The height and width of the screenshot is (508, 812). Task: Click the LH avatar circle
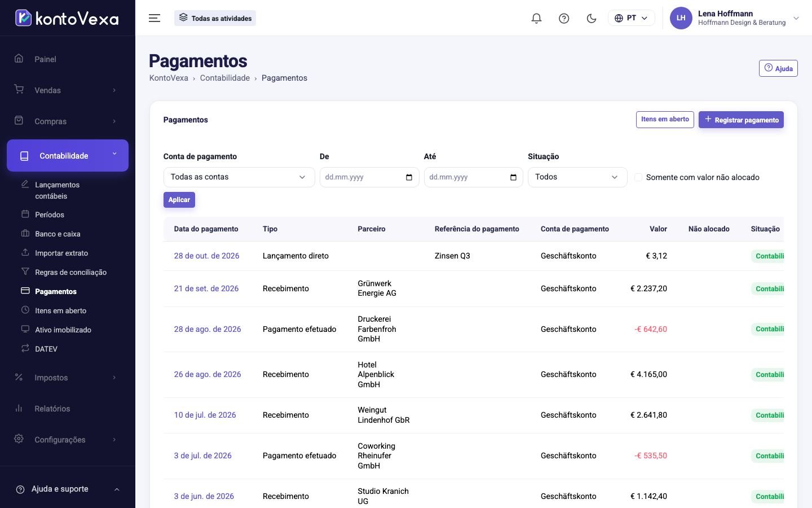pyautogui.click(x=681, y=18)
